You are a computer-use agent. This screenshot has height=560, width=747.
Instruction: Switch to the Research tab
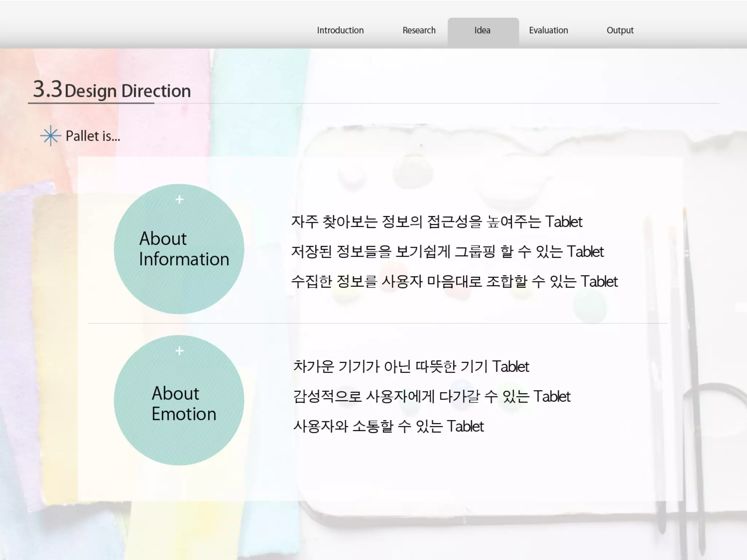pos(419,30)
